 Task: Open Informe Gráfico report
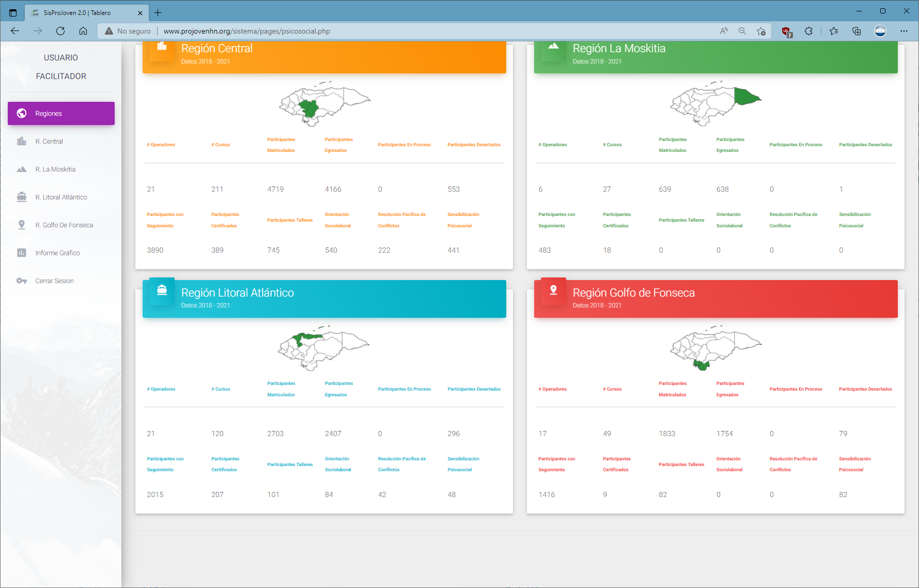click(61, 253)
